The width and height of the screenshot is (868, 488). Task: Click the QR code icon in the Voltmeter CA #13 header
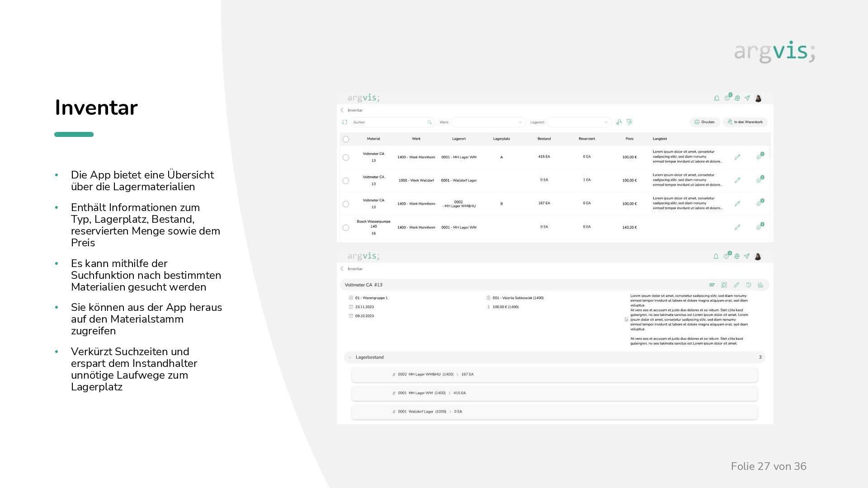(x=724, y=285)
